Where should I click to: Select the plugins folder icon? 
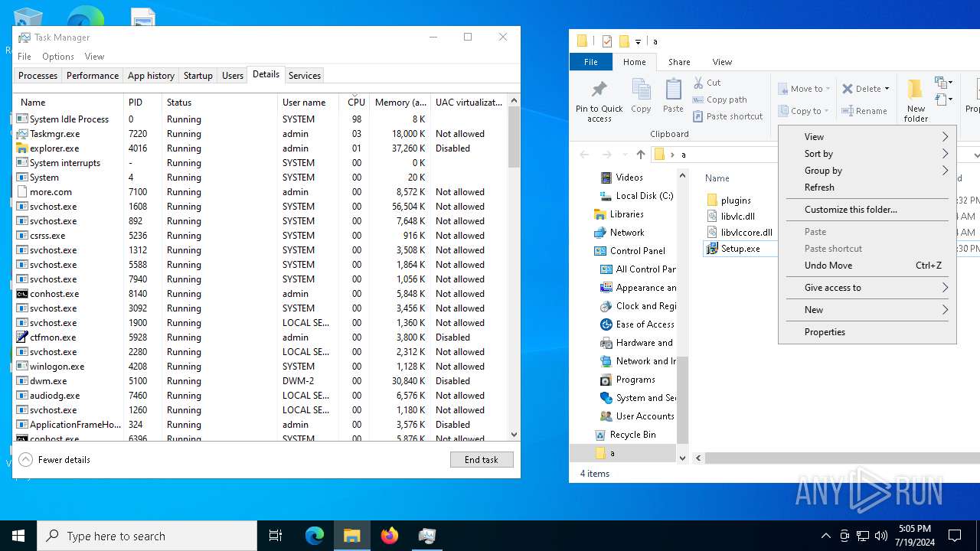tap(712, 201)
